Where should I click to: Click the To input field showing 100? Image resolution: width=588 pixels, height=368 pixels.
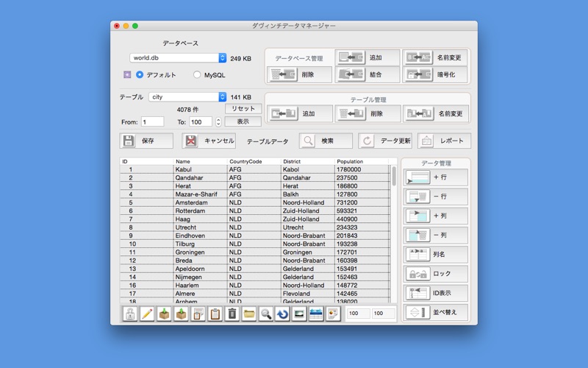coord(201,122)
